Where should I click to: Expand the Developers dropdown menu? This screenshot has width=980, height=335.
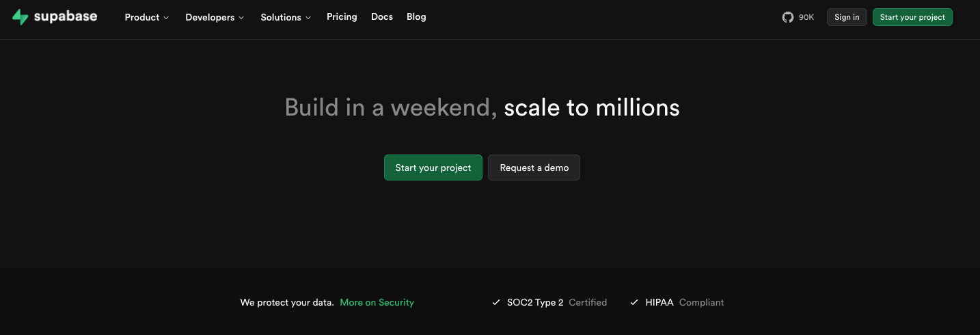point(210,17)
